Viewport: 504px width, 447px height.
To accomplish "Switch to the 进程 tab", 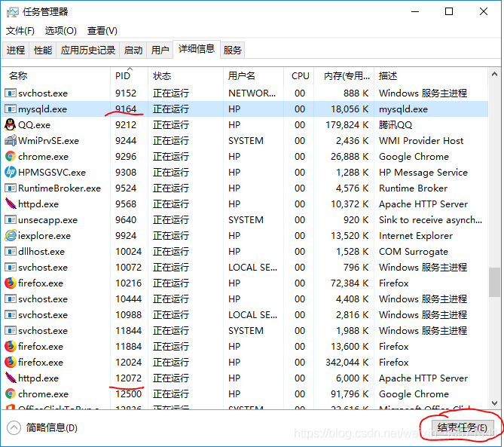I will pos(16,51).
